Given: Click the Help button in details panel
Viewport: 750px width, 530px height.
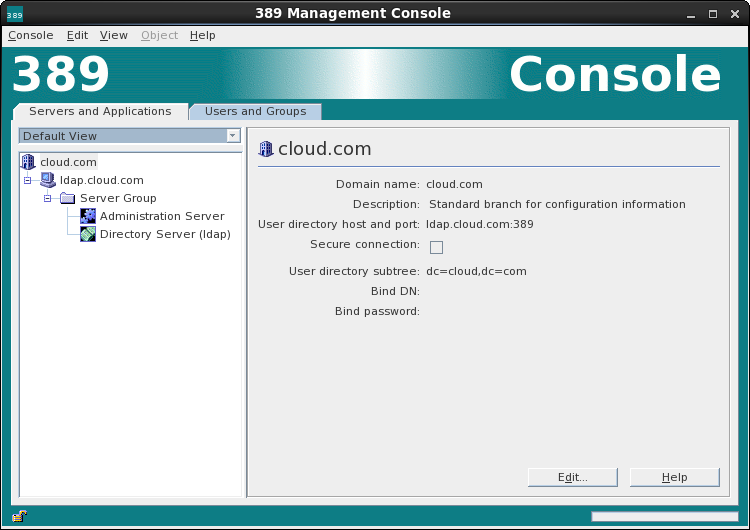Looking at the screenshot, I should click(x=674, y=477).
